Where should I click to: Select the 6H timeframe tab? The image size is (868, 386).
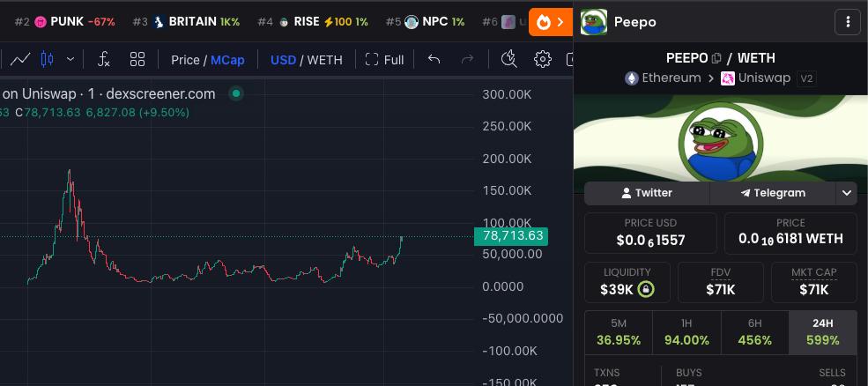(x=754, y=332)
